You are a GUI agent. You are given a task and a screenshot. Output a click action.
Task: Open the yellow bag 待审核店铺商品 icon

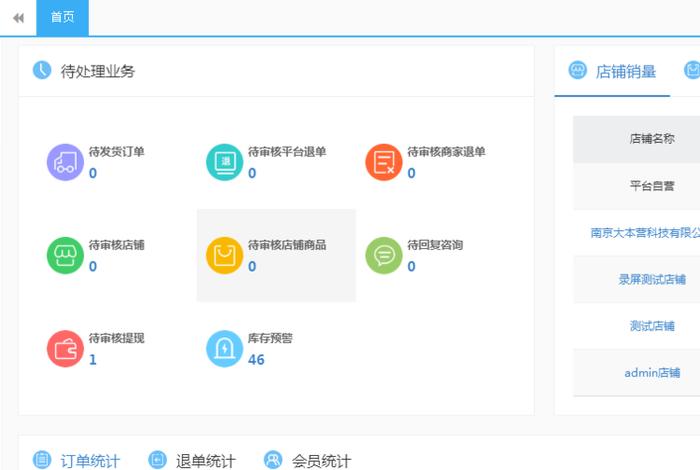tap(225, 255)
